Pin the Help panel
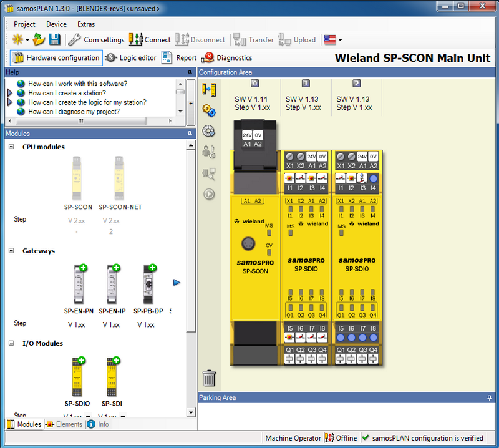Image resolution: width=499 pixels, height=448 pixels. click(x=190, y=72)
